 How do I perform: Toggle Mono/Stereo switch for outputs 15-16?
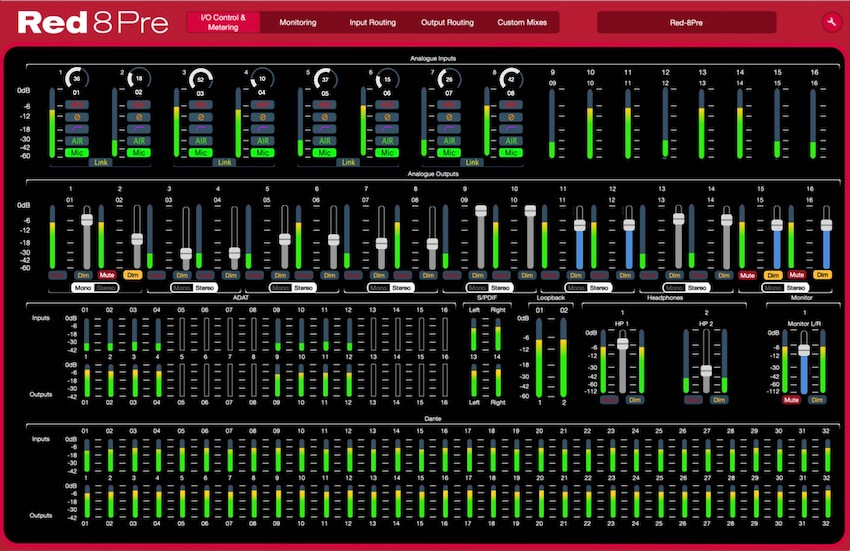coord(785,287)
